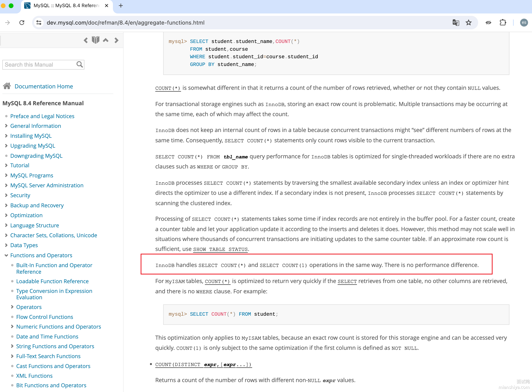Follow COUNT(DISTINCT expr,[expr...]) link
The image size is (532, 392).
tap(203, 364)
